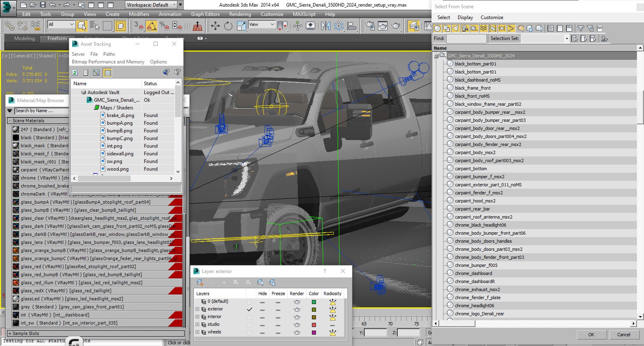Toggle Display Geometry filter in Select From Scene
The height and width of the screenshot is (346, 644).
pos(437,29)
